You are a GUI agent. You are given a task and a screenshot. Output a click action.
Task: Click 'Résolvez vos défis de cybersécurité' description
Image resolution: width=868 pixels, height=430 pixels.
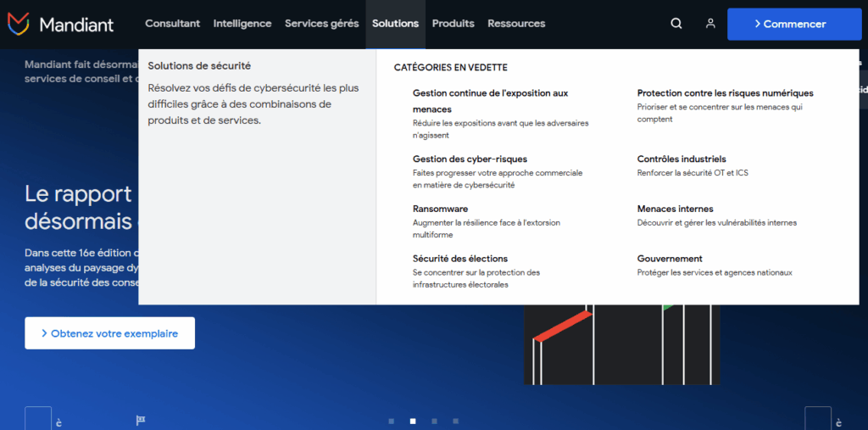tap(253, 104)
